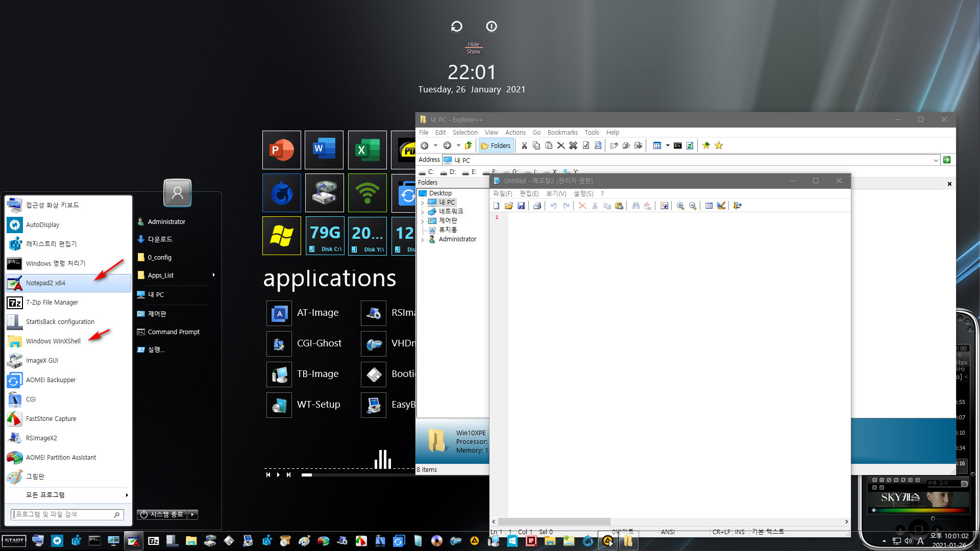The height and width of the screenshot is (551, 980).
Task: Click the Exit icon in Notepad2 toolbar
Action: coord(738,206)
